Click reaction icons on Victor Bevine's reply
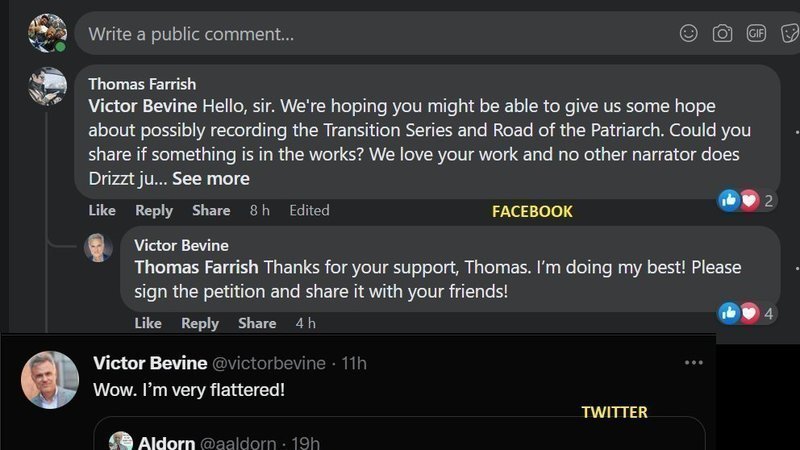This screenshot has height=450, width=800. click(739, 313)
